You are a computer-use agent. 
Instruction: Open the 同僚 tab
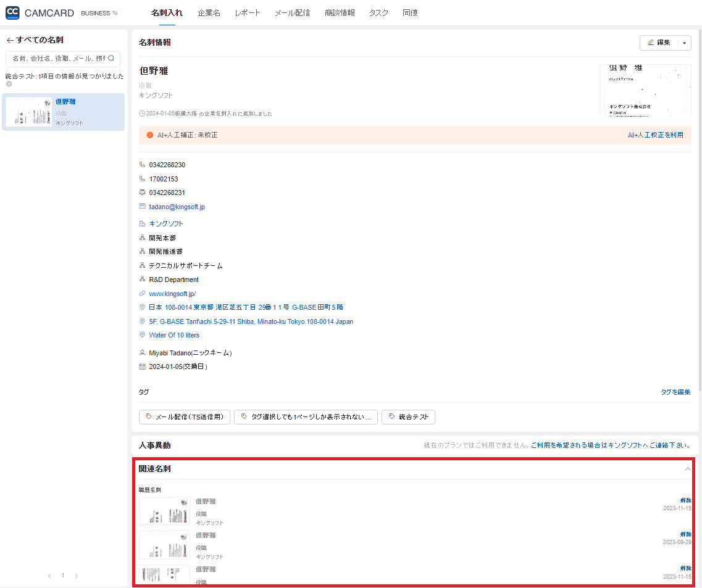(410, 13)
